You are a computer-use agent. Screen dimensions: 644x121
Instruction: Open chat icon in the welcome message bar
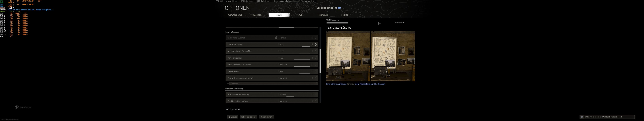click(582, 117)
